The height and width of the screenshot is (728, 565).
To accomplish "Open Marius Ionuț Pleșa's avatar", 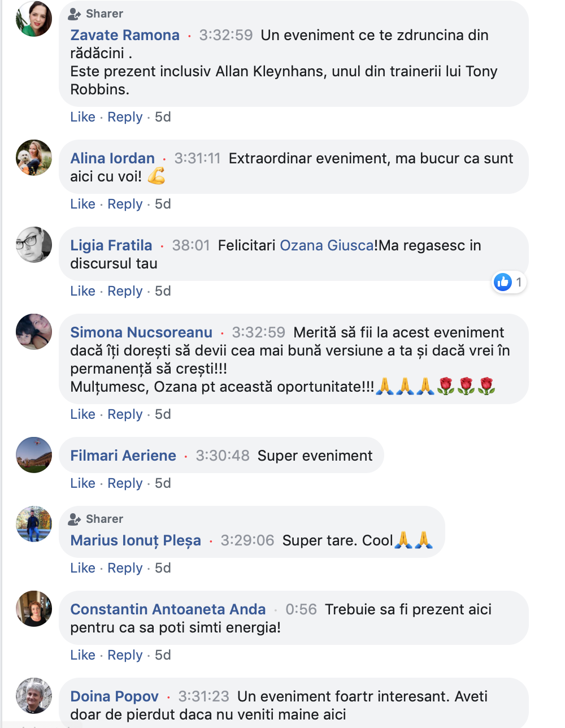I will (x=34, y=524).
